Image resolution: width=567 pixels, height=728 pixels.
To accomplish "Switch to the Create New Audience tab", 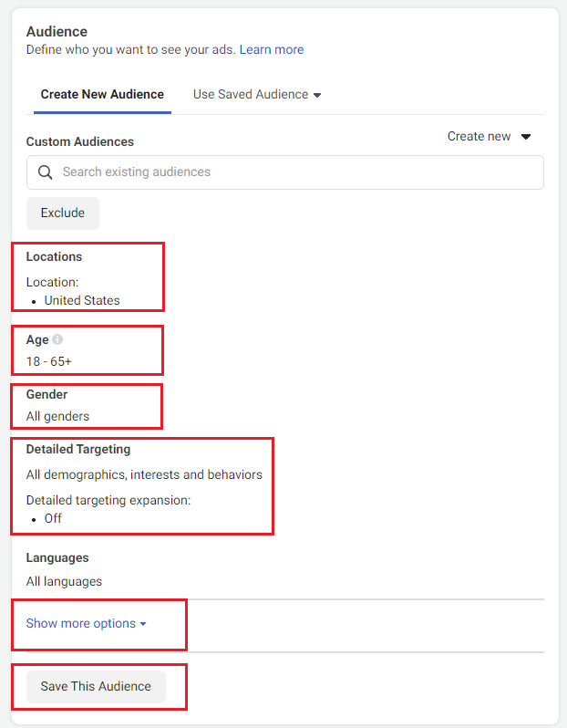I will click(102, 94).
